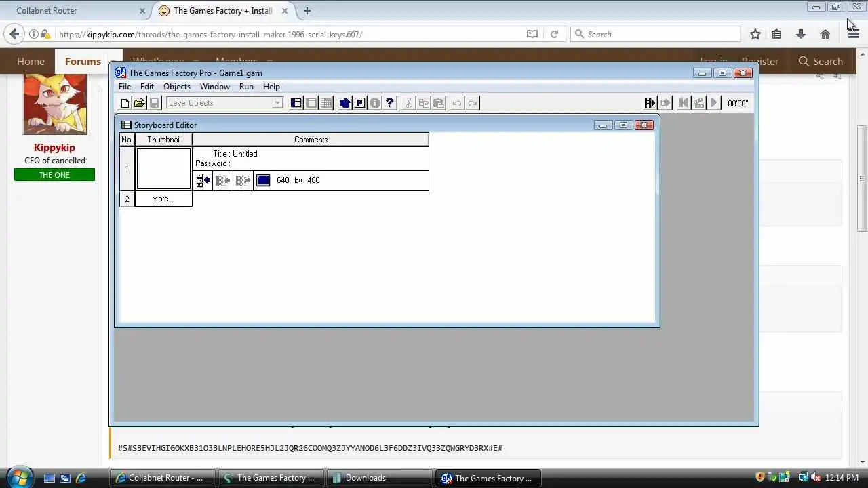Click the blue pentagon toolbar icon
Image resolution: width=868 pixels, height=488 pixels.
click(344, 103)
